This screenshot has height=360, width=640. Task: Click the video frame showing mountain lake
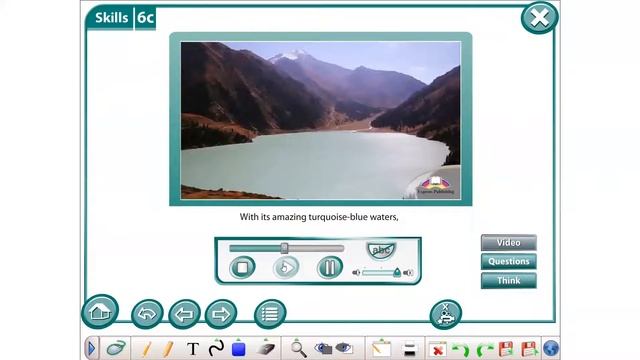[x=321, y=120]
